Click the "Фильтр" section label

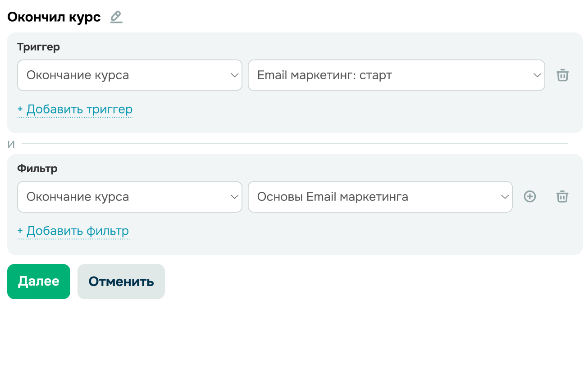pyautogui.click(x=37, y=169)
